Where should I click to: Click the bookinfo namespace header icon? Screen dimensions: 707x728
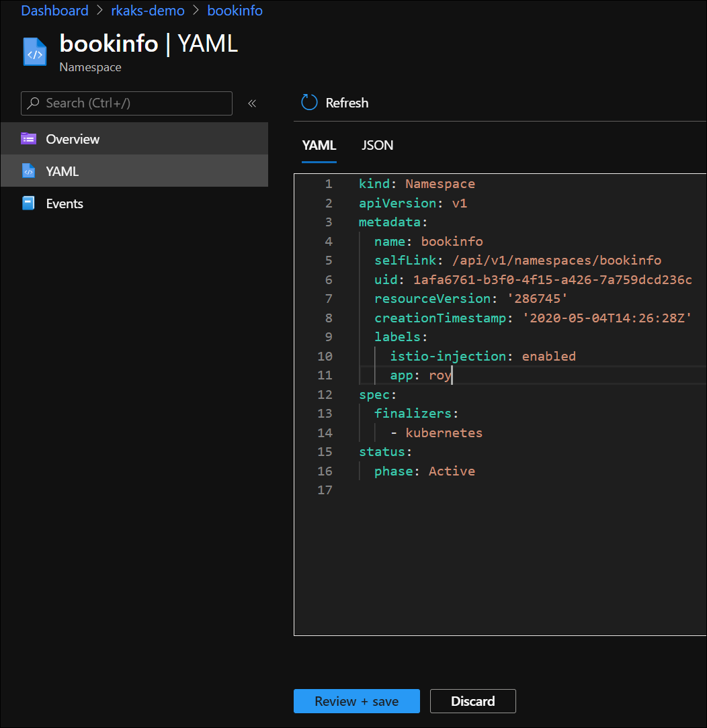[35, 52]
